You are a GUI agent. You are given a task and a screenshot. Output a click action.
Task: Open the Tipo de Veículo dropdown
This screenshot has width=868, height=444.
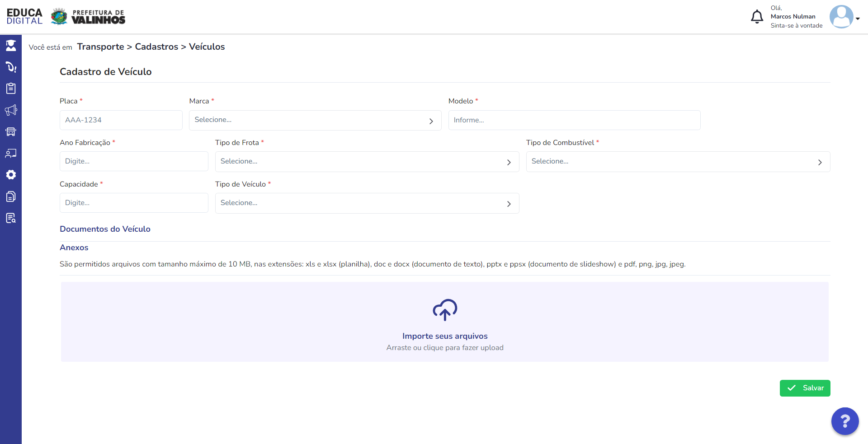(367, 203)
